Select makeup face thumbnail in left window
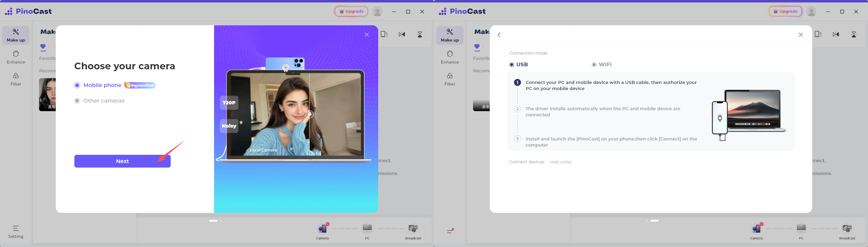The image size is (868, 247). point(47,95)
